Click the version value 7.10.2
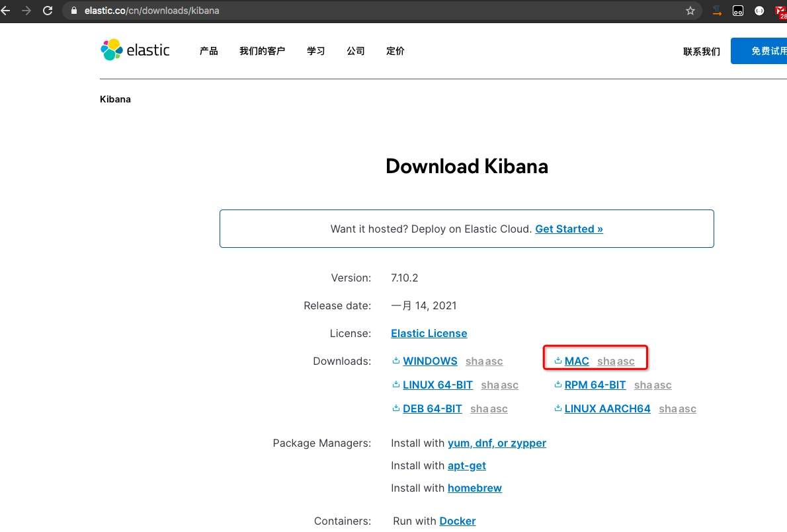Viewport: 787px width, 532px height. [x=404, y=278]
